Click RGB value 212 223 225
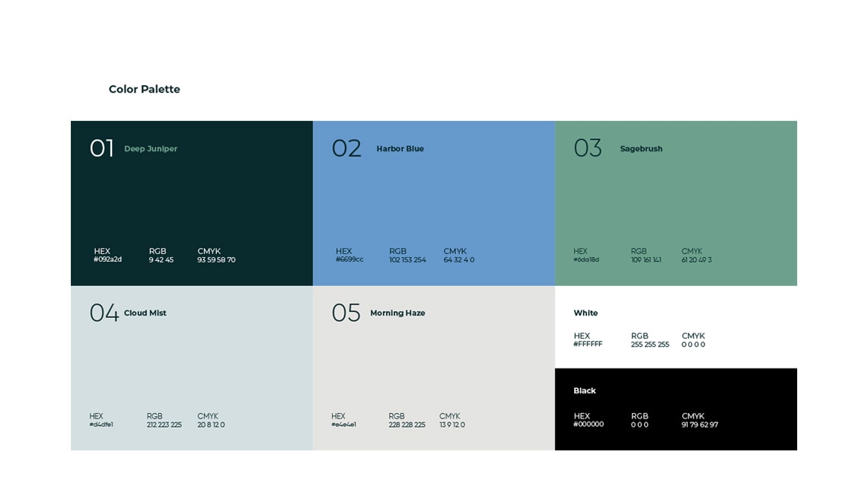Viewport: 868px width, 493px height. pyautogui.click(x=164, y=425)
